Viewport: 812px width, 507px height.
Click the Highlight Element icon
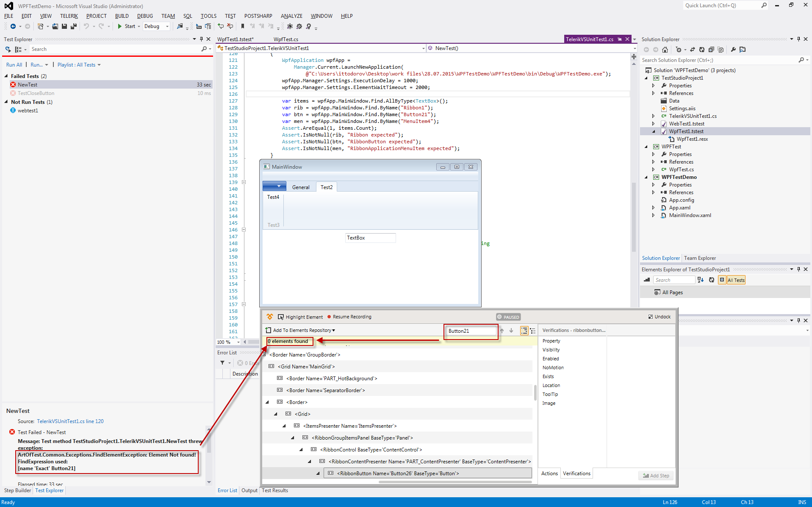[280, 317]
